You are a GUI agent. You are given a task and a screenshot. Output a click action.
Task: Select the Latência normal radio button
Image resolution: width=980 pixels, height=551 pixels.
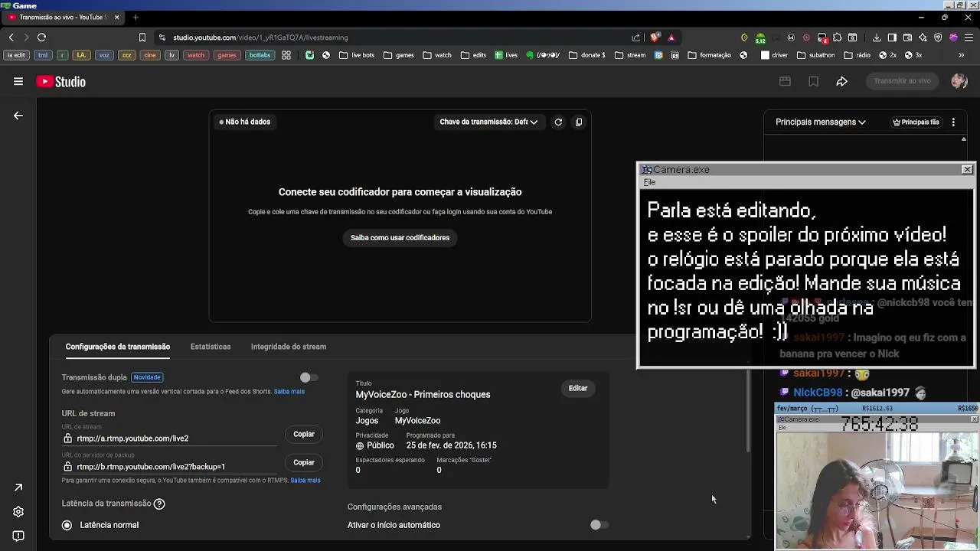tap(67, 525)
